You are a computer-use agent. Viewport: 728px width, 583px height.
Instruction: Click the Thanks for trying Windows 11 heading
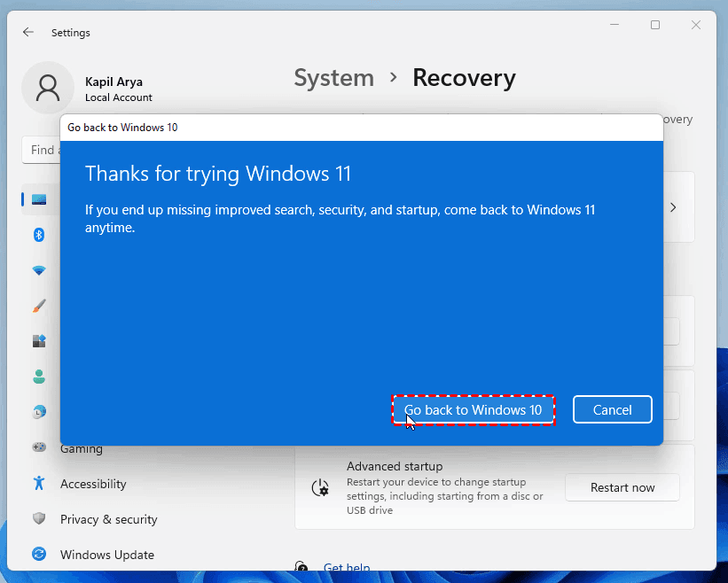point(218,174)
